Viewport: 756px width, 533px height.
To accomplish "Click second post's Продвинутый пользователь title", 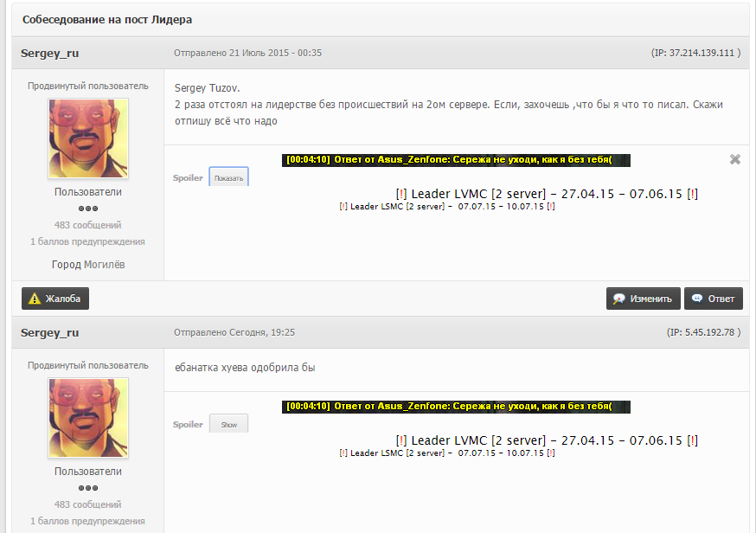I will pyautogui.click(x=88, y=365).
